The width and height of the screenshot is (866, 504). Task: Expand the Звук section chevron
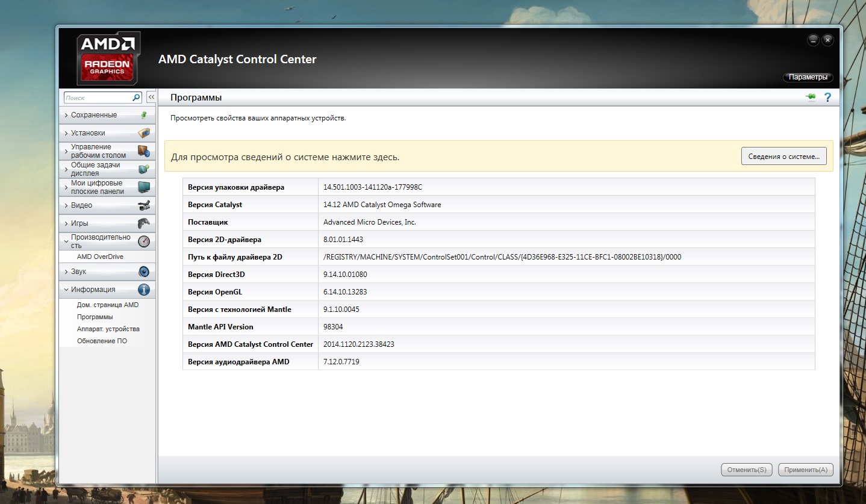(66, 272)
